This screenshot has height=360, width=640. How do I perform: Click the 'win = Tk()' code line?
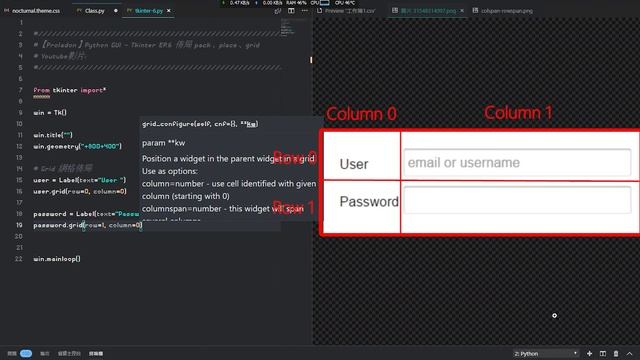(50, 113)
